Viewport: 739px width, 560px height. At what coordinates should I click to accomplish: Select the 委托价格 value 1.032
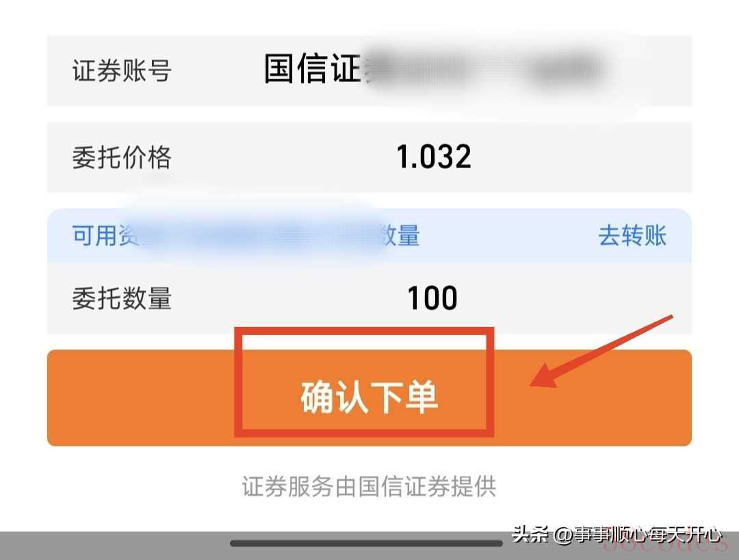(x=434, y=157)
